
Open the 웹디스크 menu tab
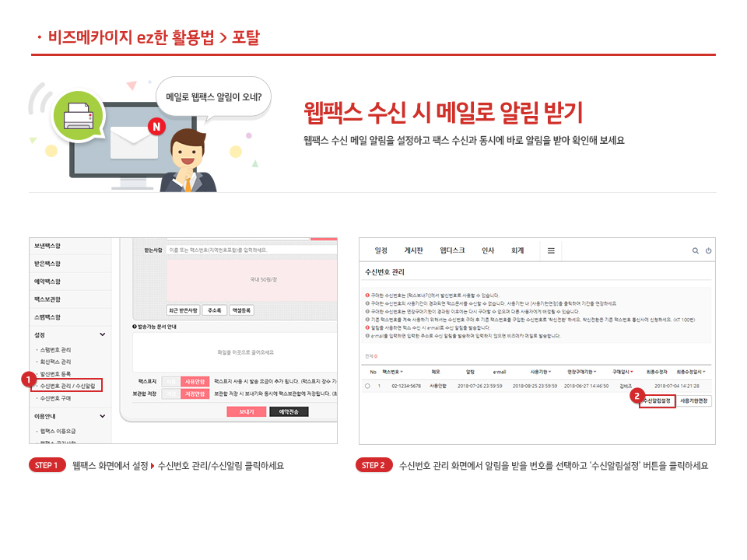(x=452, y=250)
